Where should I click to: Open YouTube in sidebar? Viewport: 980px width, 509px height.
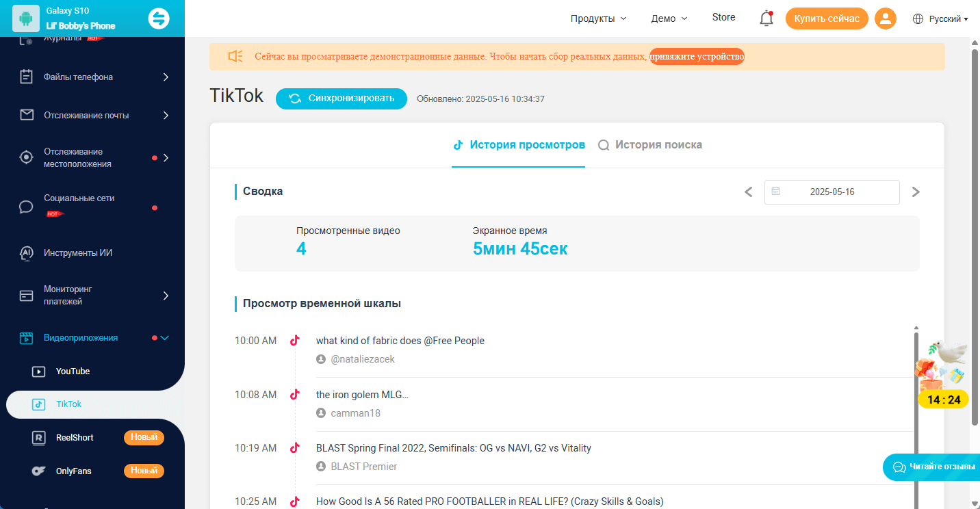(x=73, y=371)
